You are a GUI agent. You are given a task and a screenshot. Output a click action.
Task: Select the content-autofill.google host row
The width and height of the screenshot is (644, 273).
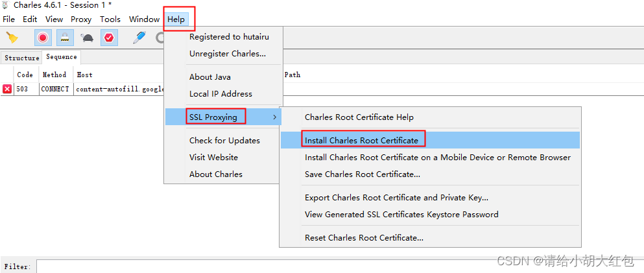119,89
